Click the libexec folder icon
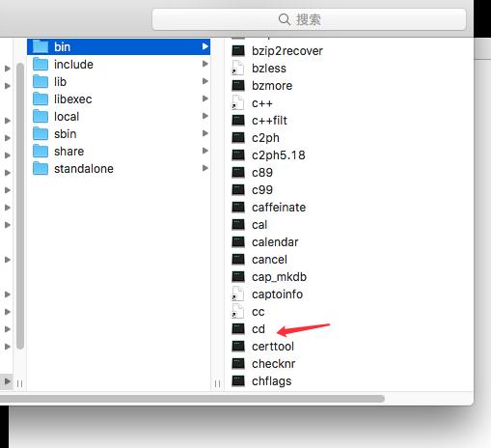Image resolution: width=491 pixels, height=448 pixels. (41, 98)
